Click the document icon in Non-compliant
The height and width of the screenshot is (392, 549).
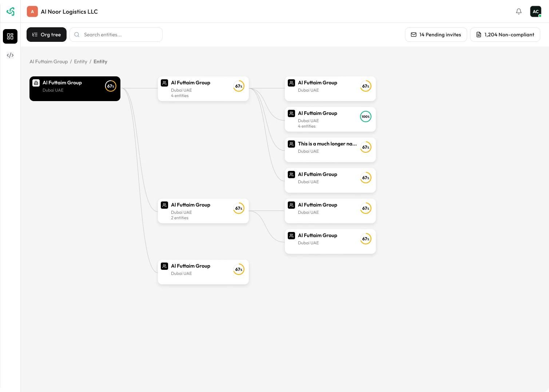pyautogui.click(x=479, y=35)
